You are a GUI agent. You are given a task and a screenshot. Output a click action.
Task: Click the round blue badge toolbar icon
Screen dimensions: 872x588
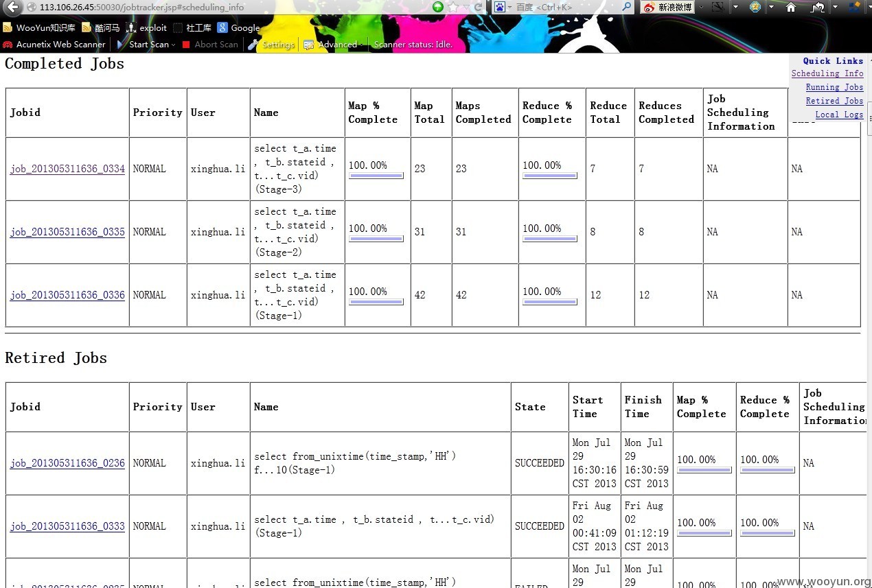pos(755,7)
